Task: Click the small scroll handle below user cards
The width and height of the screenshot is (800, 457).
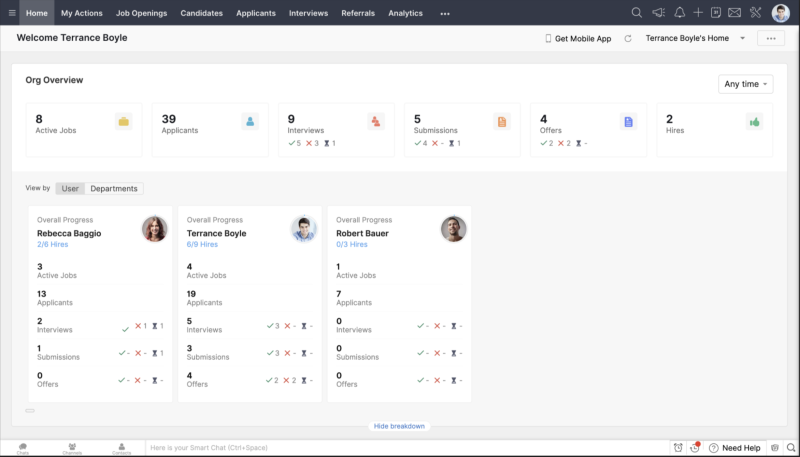Action: coord(30,411)
